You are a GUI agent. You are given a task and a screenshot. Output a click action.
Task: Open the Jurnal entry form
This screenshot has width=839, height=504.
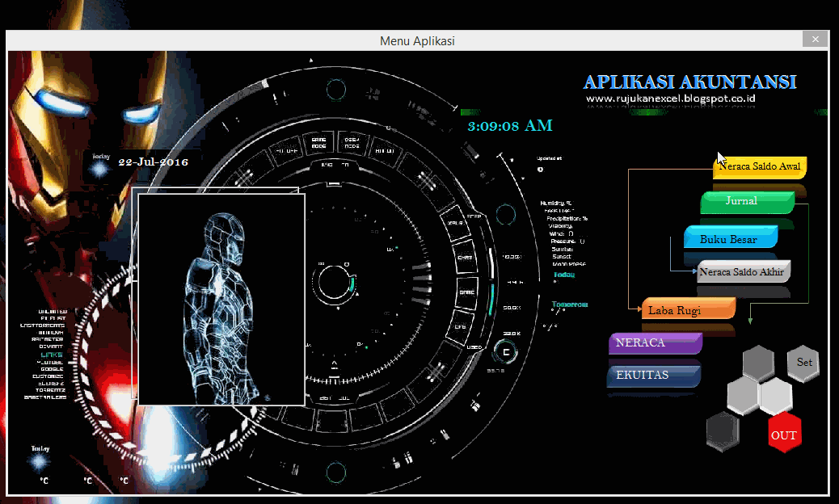[x=748, y=202]
